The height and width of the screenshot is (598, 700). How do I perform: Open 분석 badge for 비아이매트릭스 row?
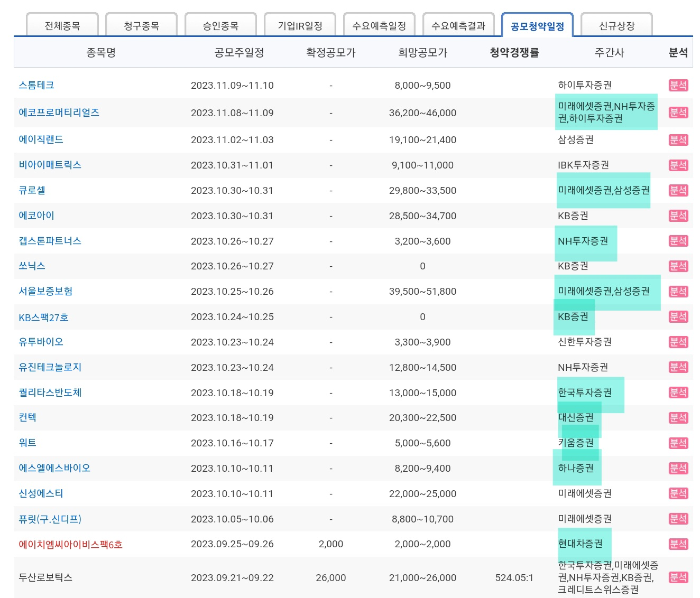[x=678, y=165]
